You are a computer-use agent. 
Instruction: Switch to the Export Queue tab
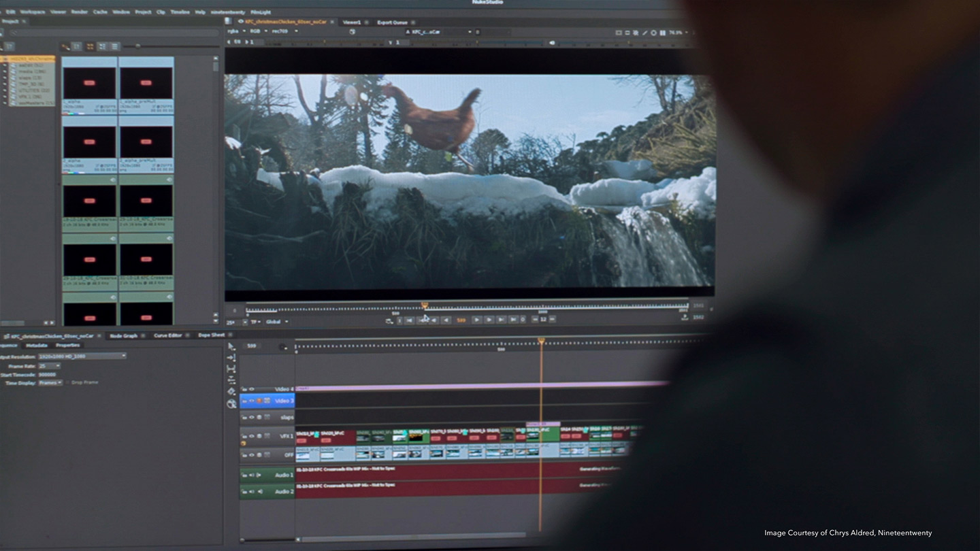coord(393,22)
